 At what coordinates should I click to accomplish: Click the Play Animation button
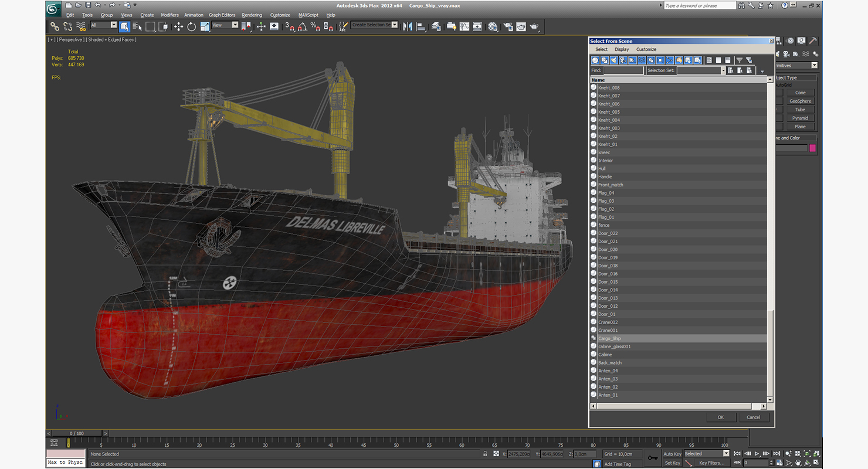[x=757, y=453]
